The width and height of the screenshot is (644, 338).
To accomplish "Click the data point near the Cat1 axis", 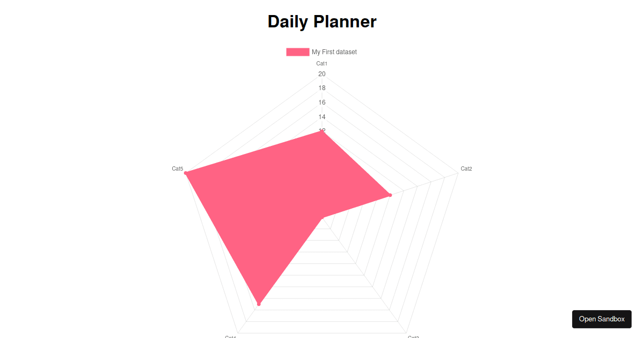I will [323, 130].
